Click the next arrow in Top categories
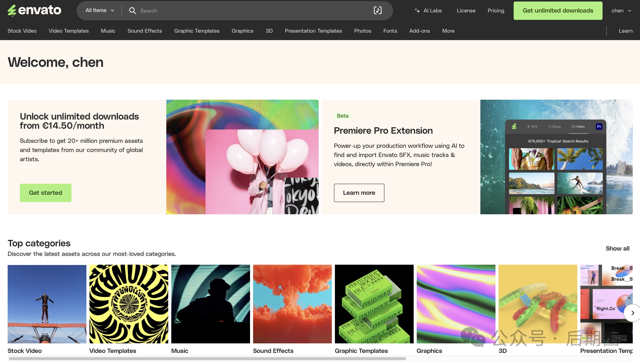 pos(633,313)
